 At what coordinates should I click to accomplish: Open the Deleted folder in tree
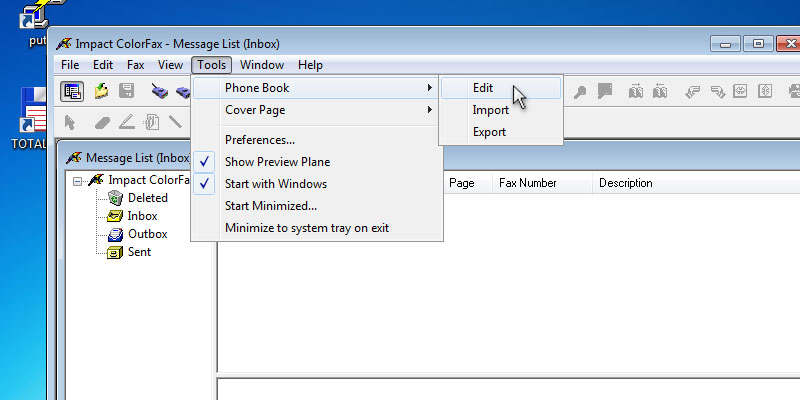click(147, 198)
